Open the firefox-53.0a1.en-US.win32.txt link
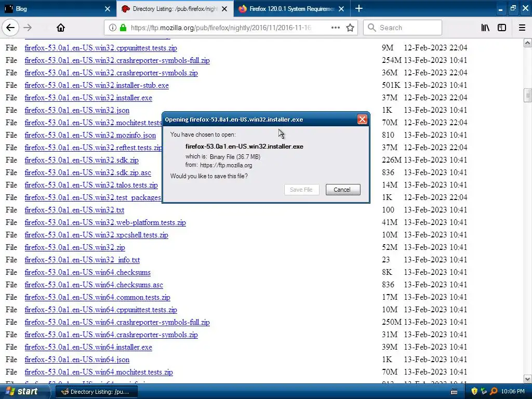532x399 pixels. click(x=74, y=210)
